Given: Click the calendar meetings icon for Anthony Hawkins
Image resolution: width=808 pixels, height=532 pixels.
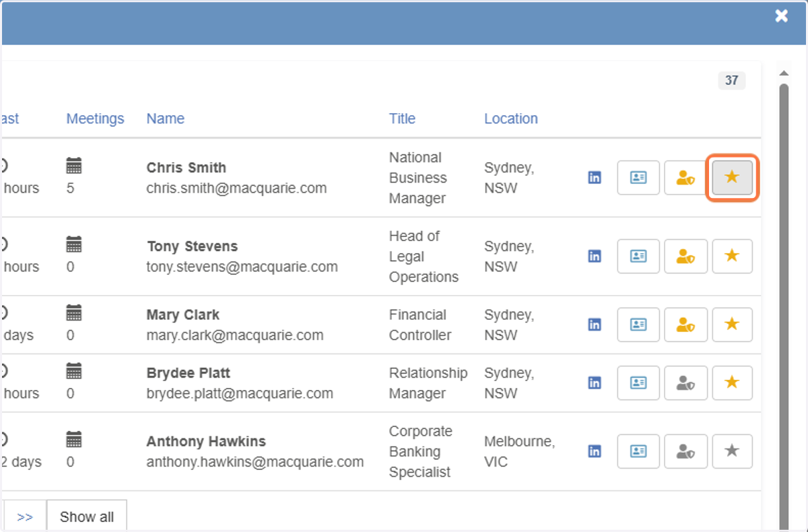Looking at the screenshot, I should 74,439.
